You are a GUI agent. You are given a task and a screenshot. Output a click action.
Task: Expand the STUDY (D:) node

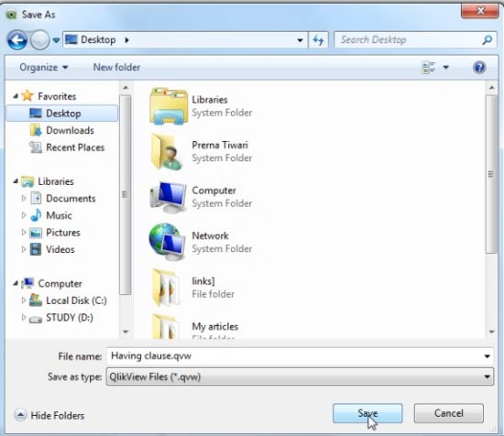(24, 318)
